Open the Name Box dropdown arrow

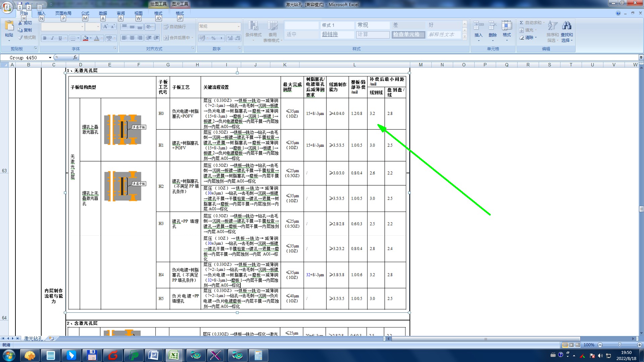point(50,58)
